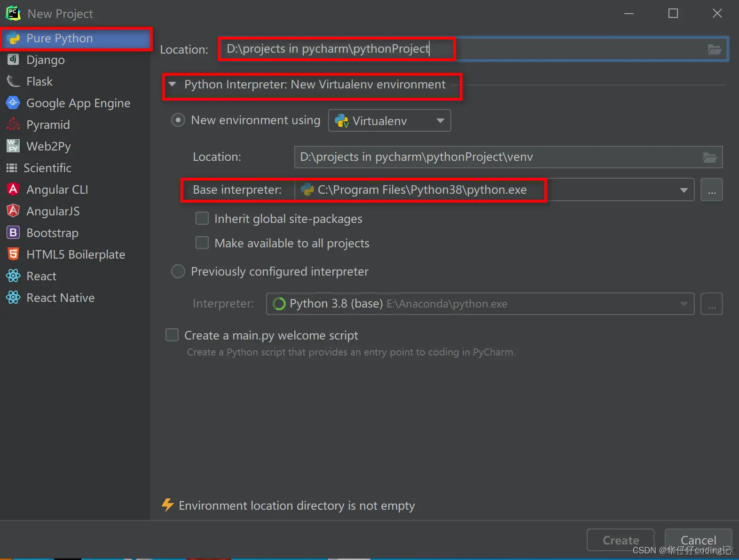Select New environment using radio button

pos(178,120)
